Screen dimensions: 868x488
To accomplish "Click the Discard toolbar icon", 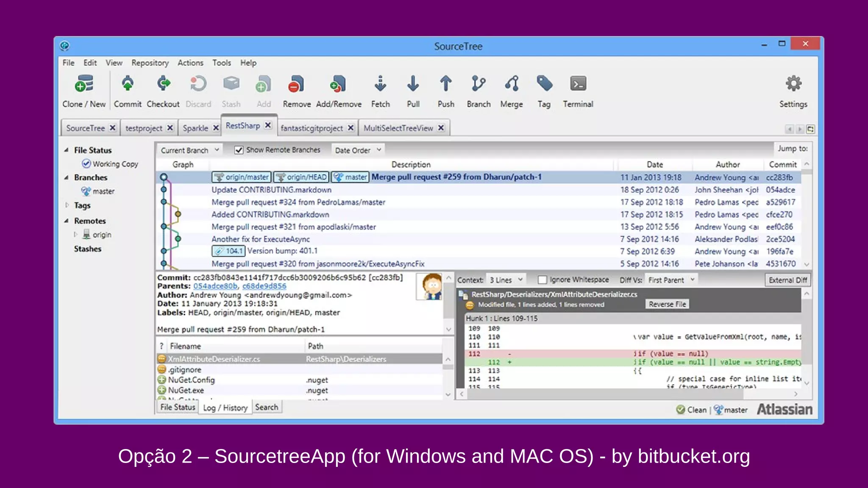I will [198, 84].
